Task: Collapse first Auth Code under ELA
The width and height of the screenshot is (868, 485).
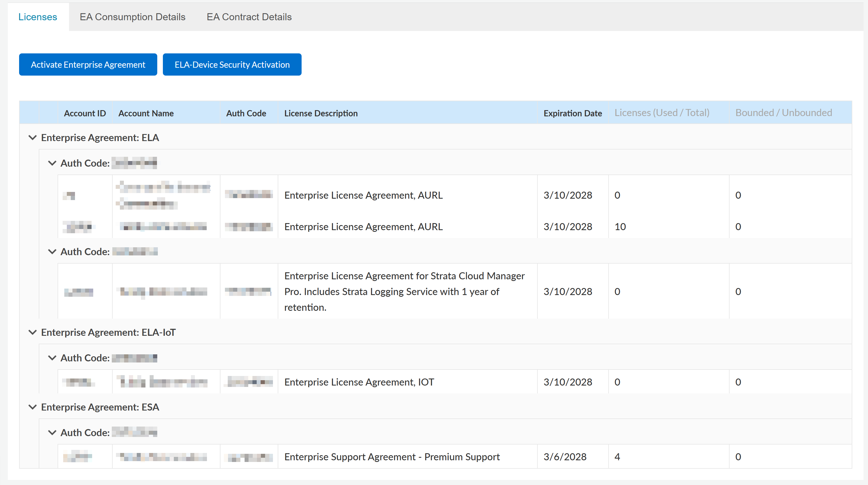Action: coord(52,163)
